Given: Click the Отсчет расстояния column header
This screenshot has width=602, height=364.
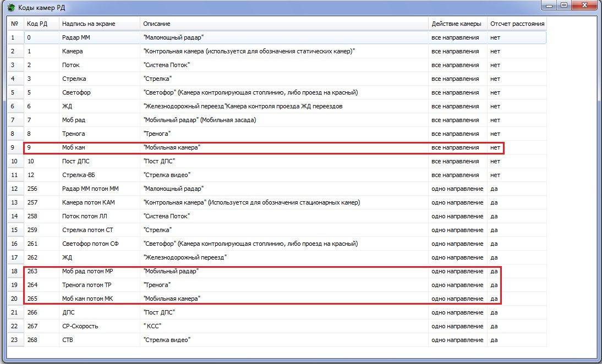Looking at the screenshot, I should [517, 24].
